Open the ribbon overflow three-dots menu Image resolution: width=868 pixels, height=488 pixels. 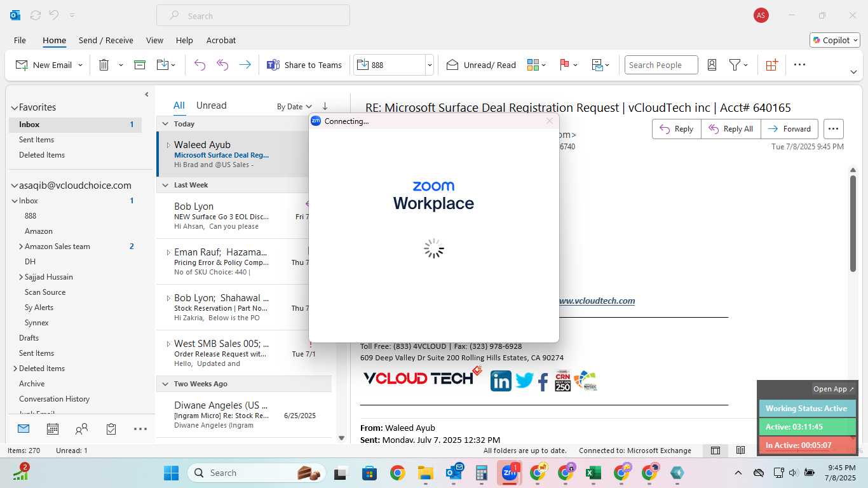point(799,65)
